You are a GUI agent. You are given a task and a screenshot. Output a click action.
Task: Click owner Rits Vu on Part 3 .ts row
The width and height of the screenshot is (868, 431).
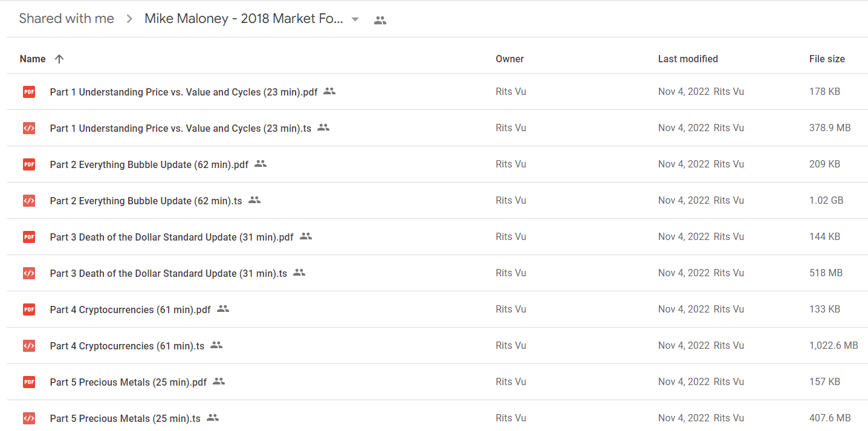click(x=511, y=273)
